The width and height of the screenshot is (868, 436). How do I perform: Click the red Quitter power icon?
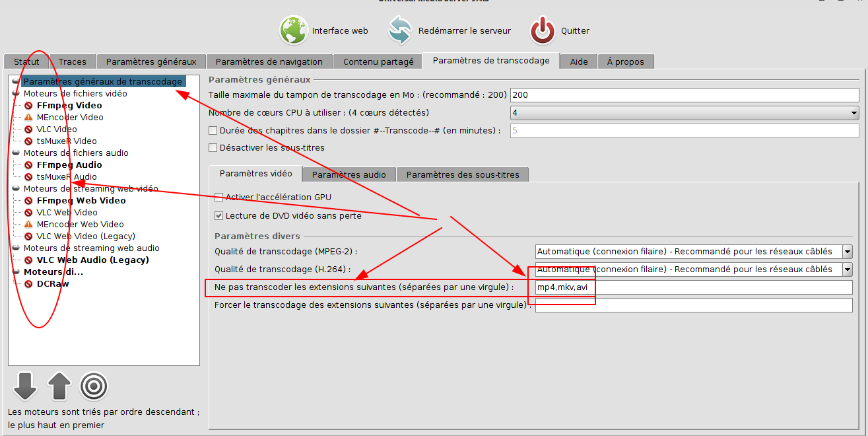click(543, 30)
